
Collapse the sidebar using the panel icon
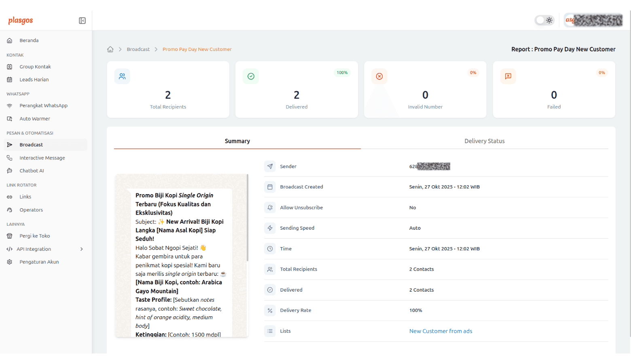82,21
